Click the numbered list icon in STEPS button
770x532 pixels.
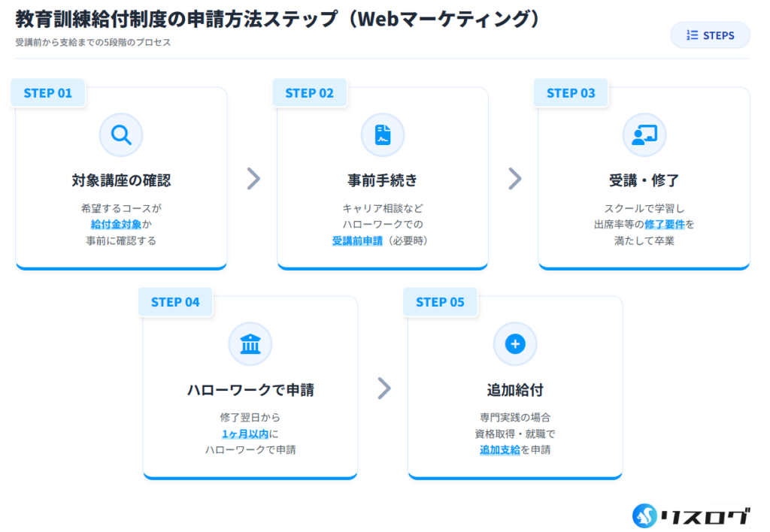pyautogui.click(x=693, y=35)
